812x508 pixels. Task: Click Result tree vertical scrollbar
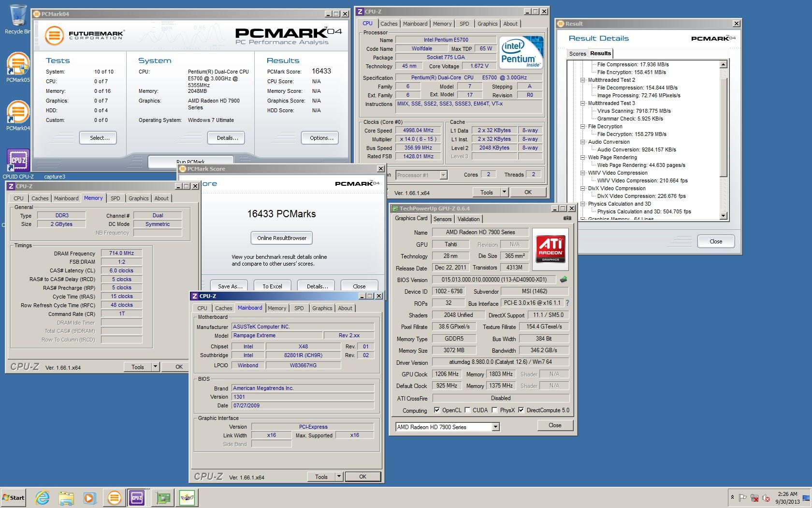tap(724, 140)
